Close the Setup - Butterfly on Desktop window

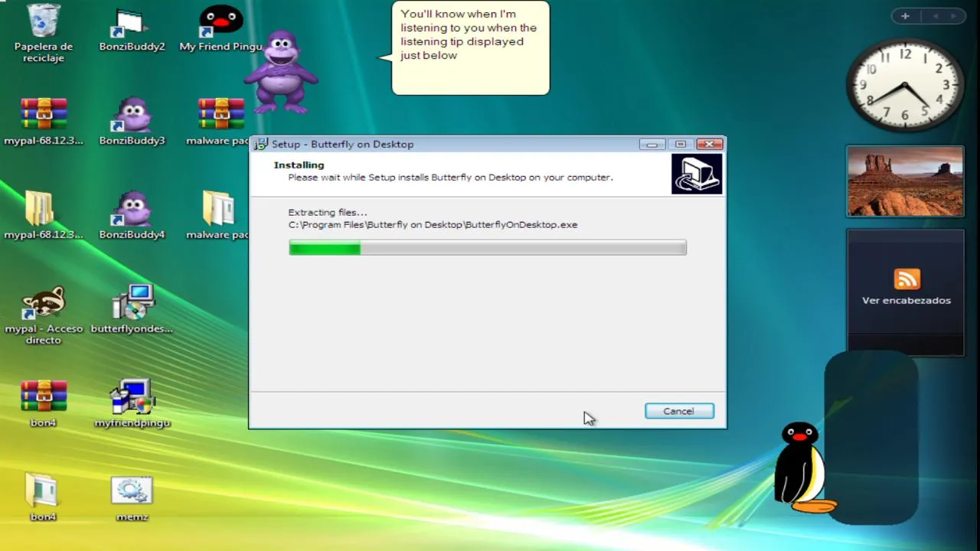click(710, 144)
